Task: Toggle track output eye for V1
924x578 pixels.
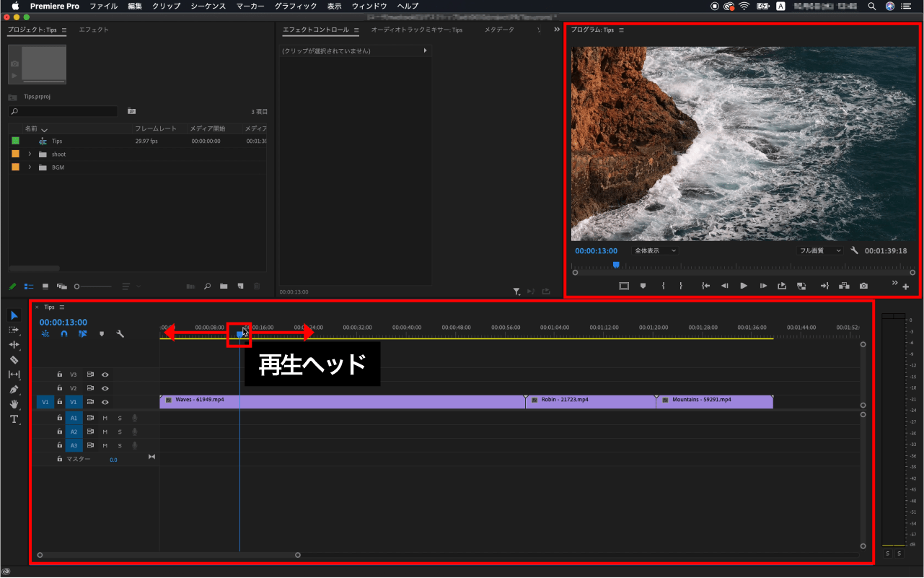Action: (x=105, y=402)
